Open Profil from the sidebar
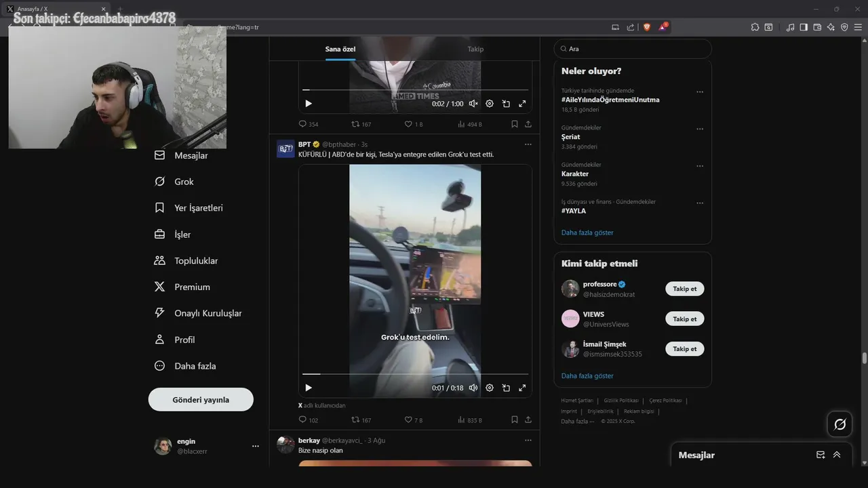The height and width of the screenshot is (488, 868). [174, 340]
